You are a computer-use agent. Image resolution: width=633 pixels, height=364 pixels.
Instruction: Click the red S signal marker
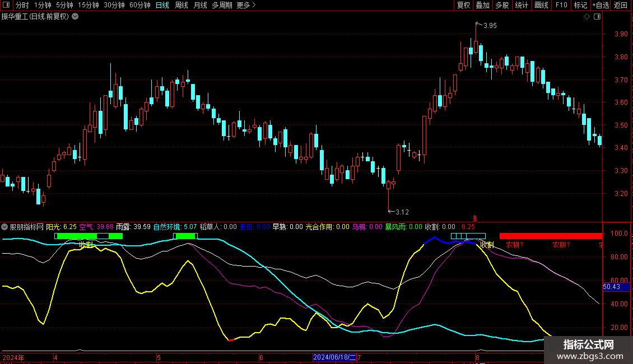pyautogui.click(x=475, y=218)
